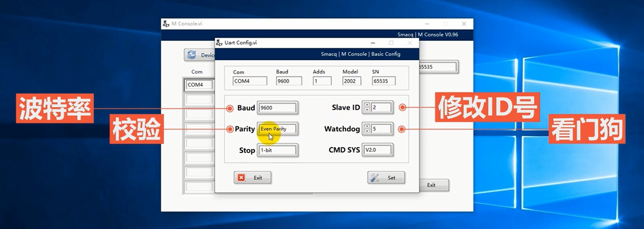Viewport: 644px width, 229px height.
Task: Minimize the Uart Config.vi window
Action: (373, 43)
